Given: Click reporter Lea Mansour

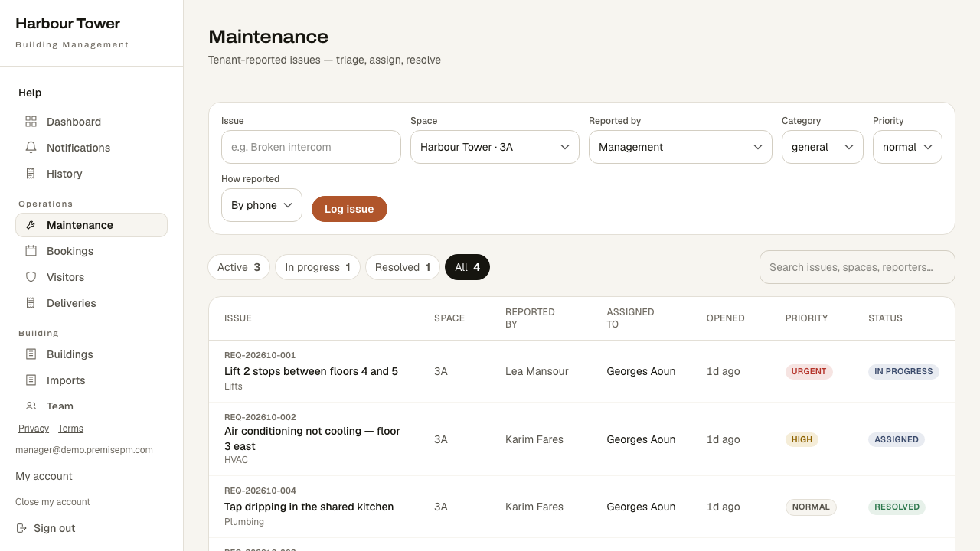Looking at the screenshot, I should (537, 371).
